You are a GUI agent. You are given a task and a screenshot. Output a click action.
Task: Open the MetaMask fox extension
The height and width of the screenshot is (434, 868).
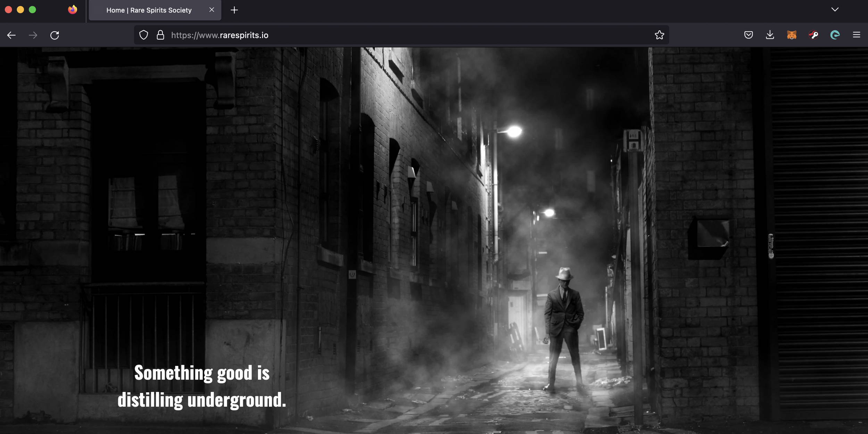(792, 35)
